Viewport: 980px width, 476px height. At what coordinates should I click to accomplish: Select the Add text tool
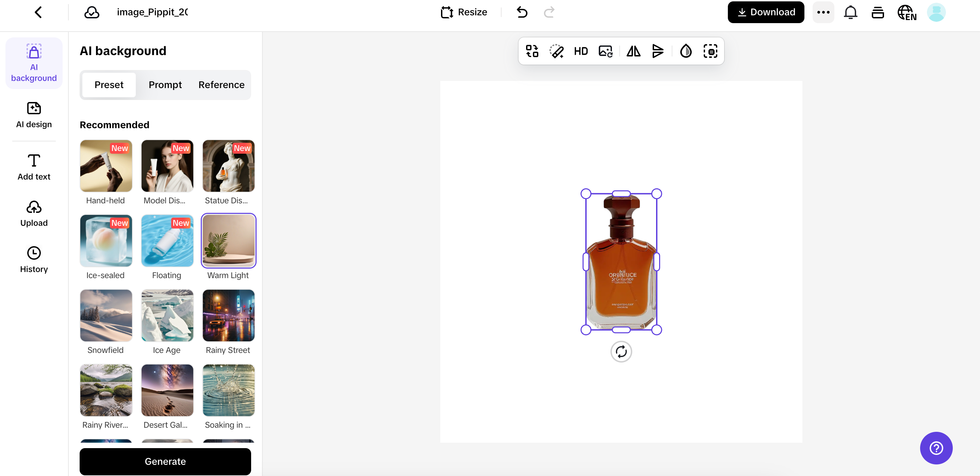pyautogui.click(x=34, y=166)
